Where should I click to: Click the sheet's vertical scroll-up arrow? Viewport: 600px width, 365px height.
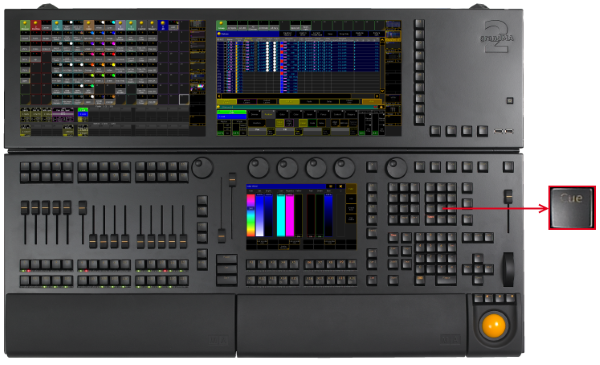(x=382, y=40)
